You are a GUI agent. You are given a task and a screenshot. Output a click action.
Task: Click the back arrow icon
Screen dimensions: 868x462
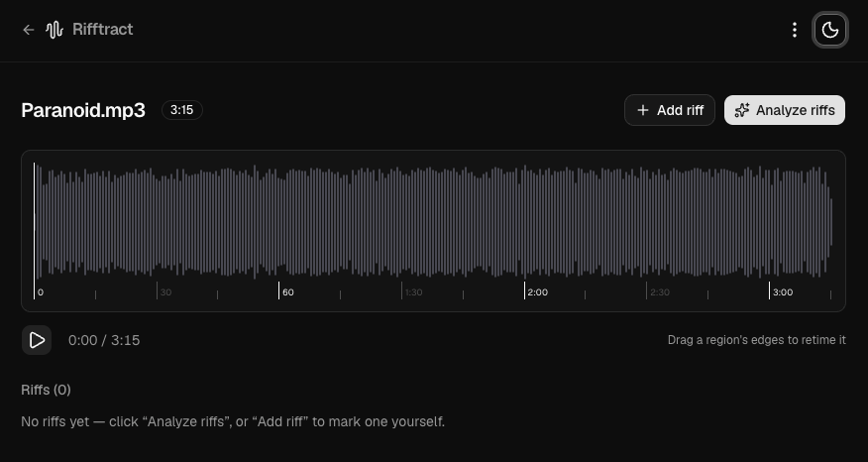pos(28,30)
